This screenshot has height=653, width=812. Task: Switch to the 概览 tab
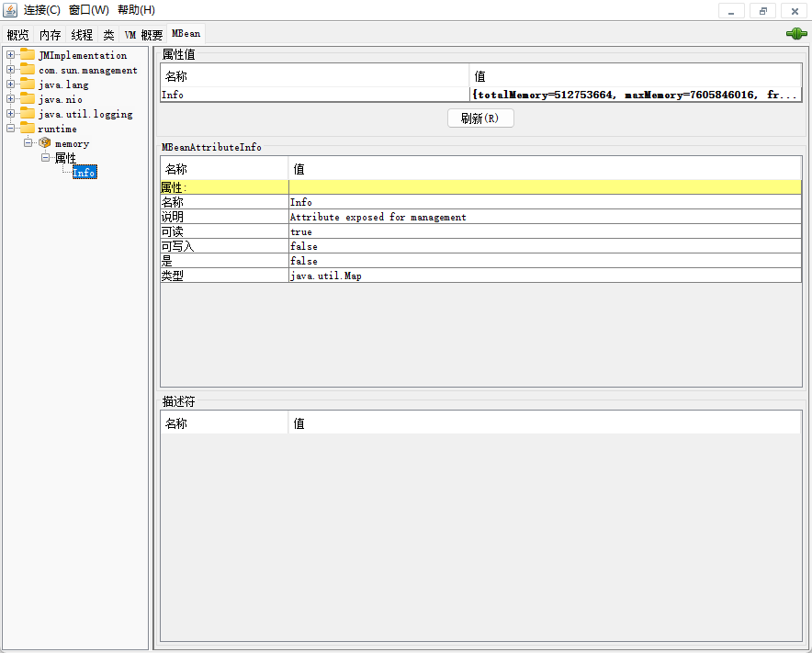tap(17, 35)
